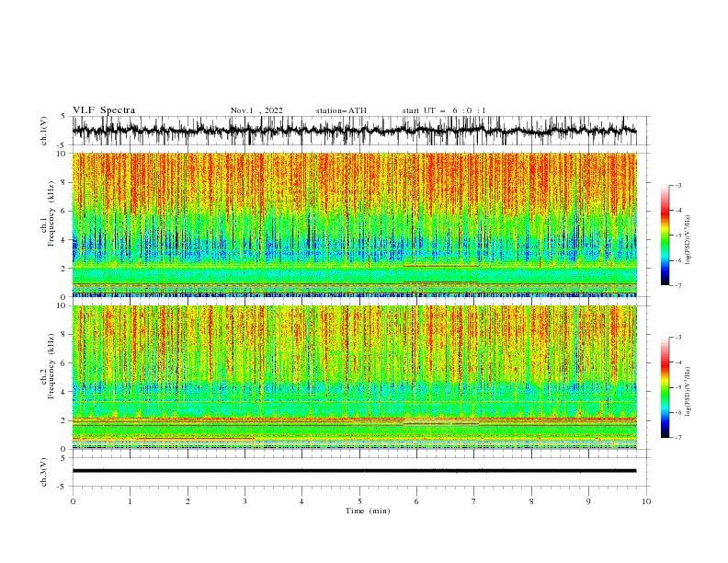Viewport: 728px width, 563px height.
Task: Click tick label "3" on the time axis
Action: click(x=245, y=501)
